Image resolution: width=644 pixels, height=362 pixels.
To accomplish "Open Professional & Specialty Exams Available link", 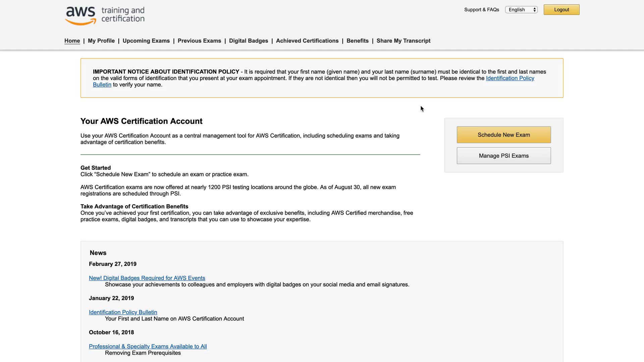I will (148, 346).
